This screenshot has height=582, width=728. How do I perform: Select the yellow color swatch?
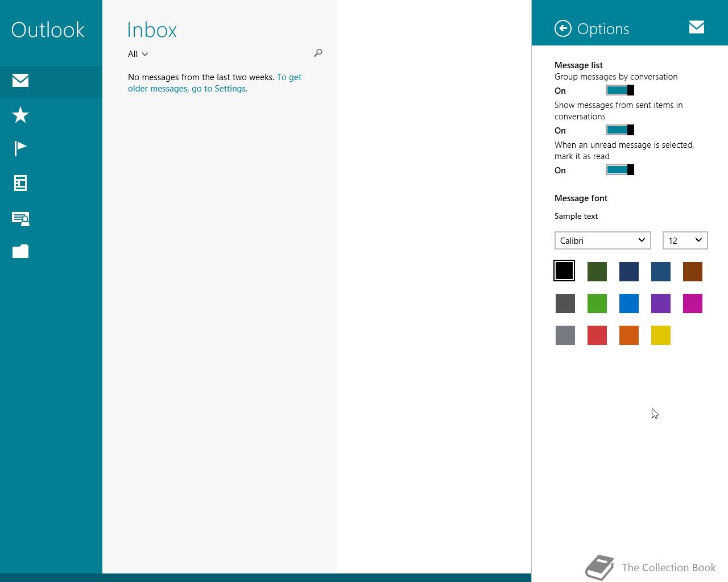(x=661, y=335)
